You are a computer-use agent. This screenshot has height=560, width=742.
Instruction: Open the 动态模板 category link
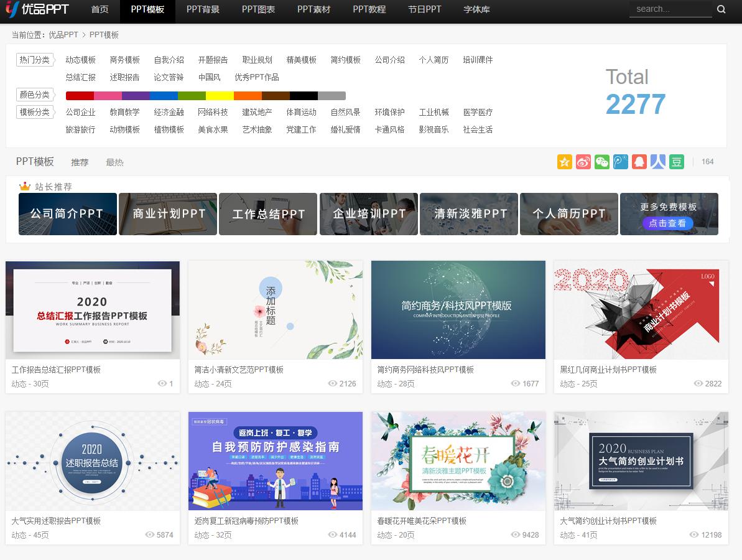[x=80, y=60]
